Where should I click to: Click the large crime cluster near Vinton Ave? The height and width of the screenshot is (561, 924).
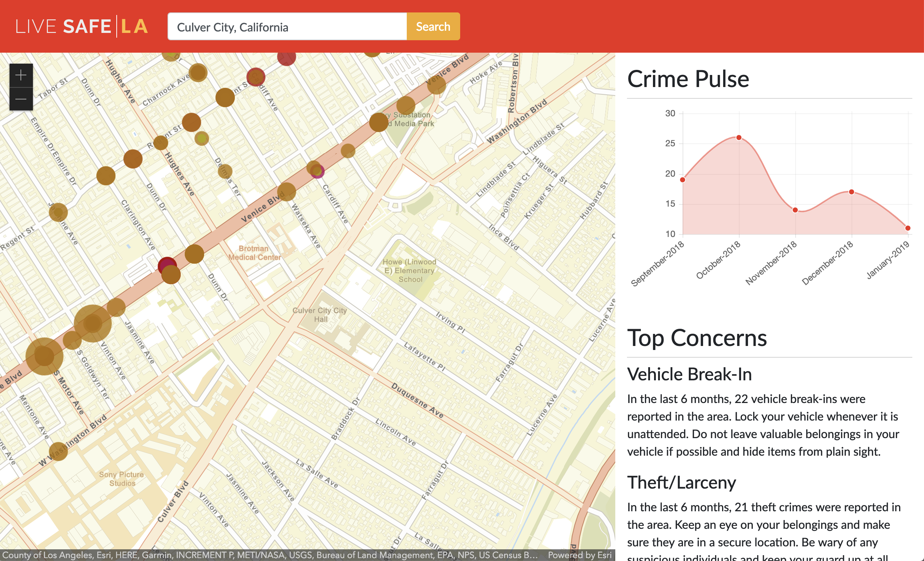tap(93, 323)
